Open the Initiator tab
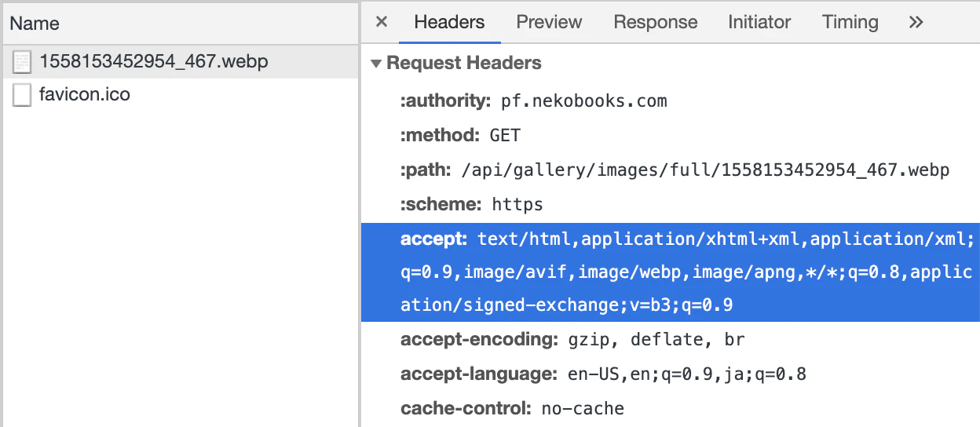 (x=759, y=22)
